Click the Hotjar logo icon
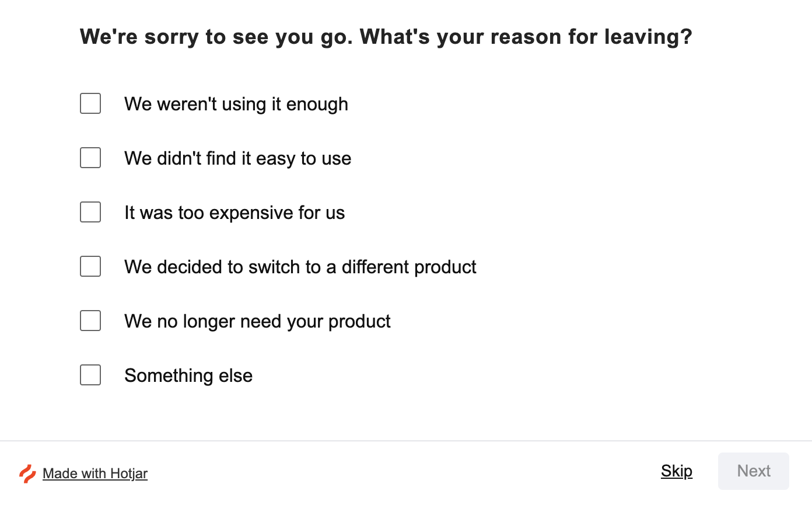The width and height of the screenshot is (812, 508). [27, 474]
